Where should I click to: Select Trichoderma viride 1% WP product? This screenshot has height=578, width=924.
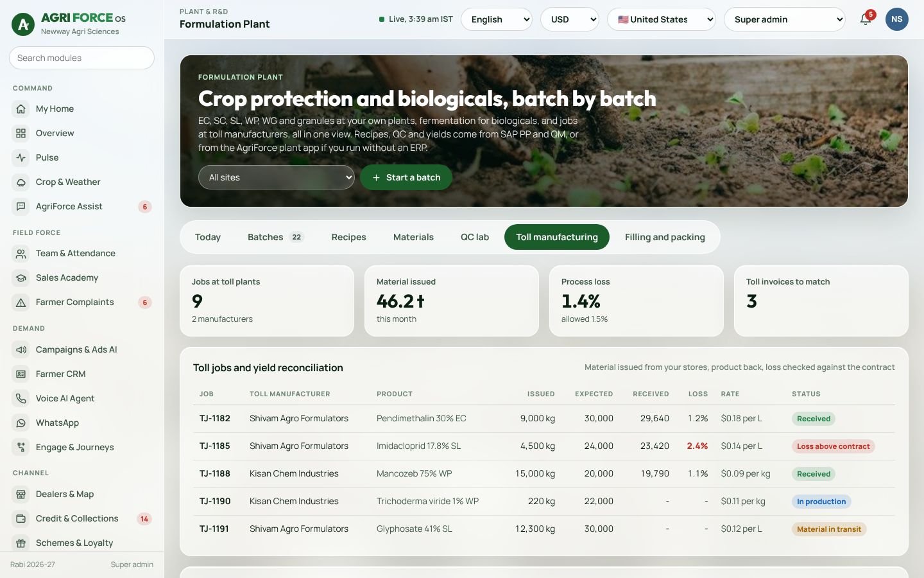(x=428, y=501)
